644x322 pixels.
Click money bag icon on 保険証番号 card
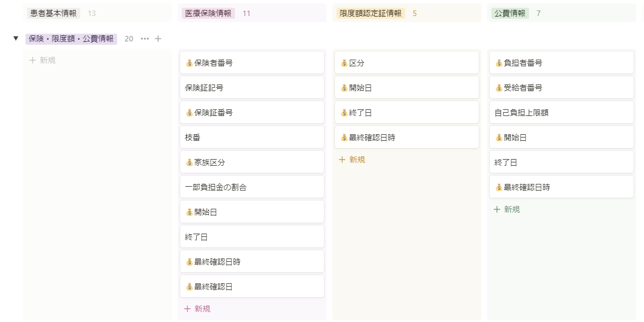click(189, 113)
